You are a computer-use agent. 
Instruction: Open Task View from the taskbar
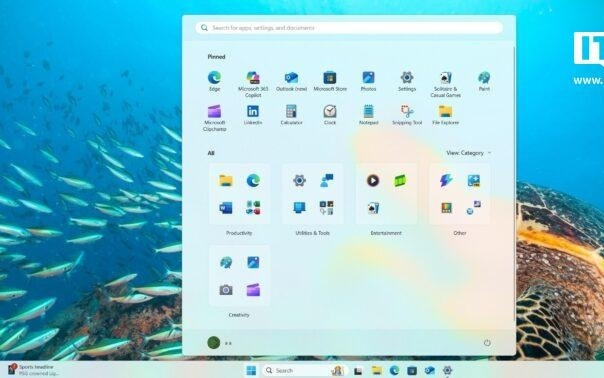pyautogui.click(x=358, y=371)
